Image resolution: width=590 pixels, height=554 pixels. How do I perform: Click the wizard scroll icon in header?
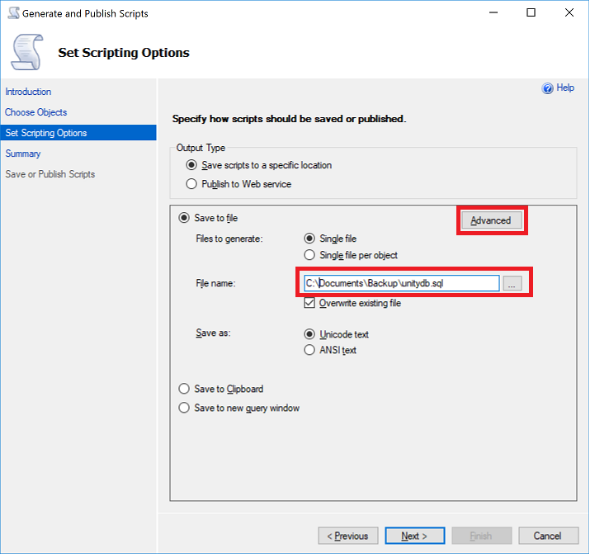tap(27, 52)
